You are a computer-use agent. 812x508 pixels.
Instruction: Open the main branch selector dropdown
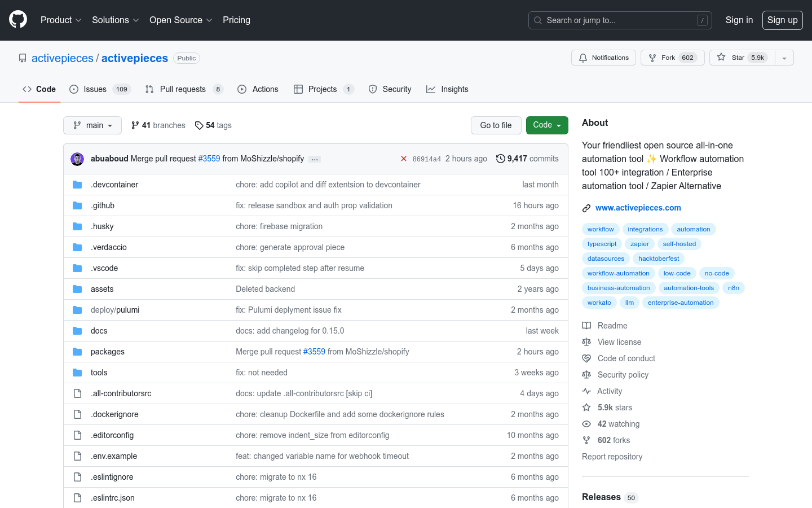(92, 125)
